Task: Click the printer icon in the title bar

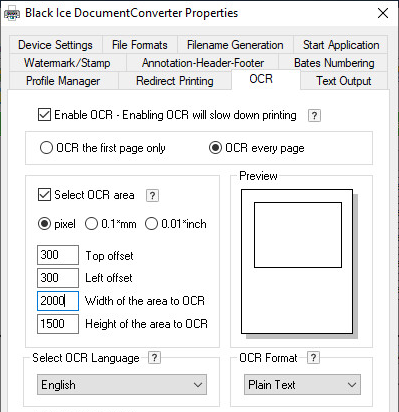Action: (x=12, y=13)
